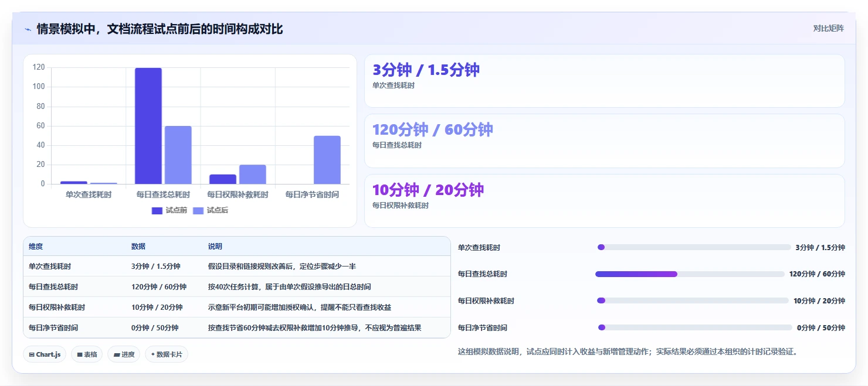Screen dimensions: 868x386
Task: Click the explanation starting 假设目录和链接规则改善后
Action: coord(282,267)
